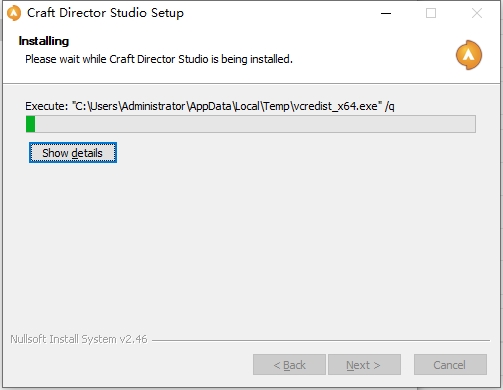Click the Next > button
The height and width of the screenshot is (390, 503).
point(364,365)
